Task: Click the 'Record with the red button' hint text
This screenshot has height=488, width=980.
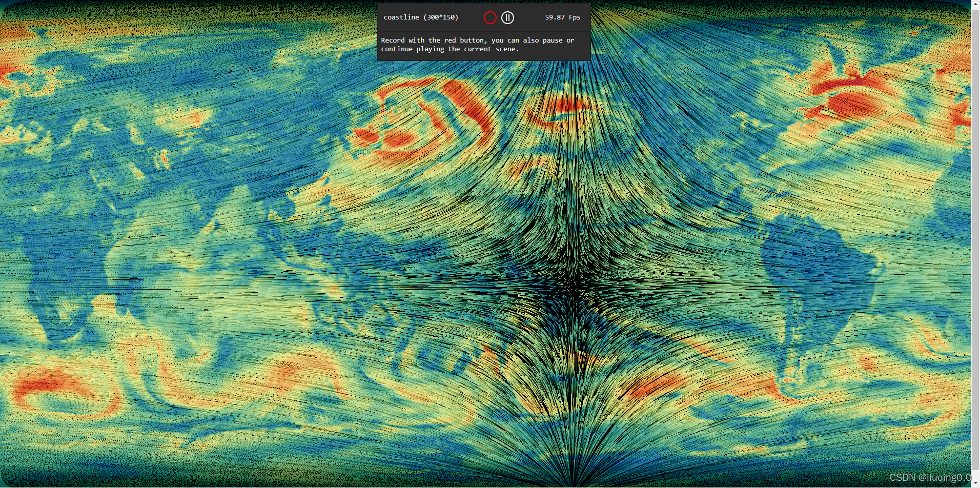Action: [x=477, y=45]
